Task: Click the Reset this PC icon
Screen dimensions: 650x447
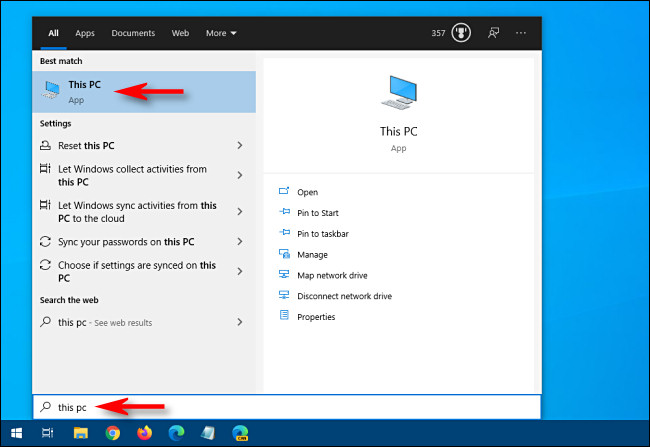Action: [x=45, y=145]
